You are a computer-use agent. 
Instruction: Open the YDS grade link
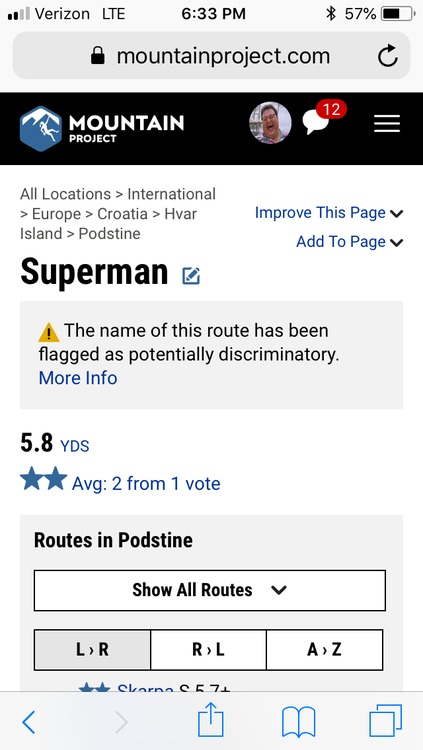click(x=75, y=446)
